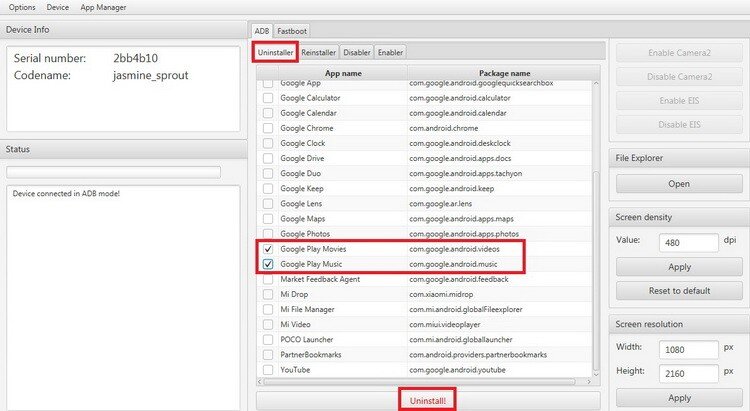Check the Google Duo checkbox
Image resolution: width=750 pixels, height=411 pixels.
point(268,174)
